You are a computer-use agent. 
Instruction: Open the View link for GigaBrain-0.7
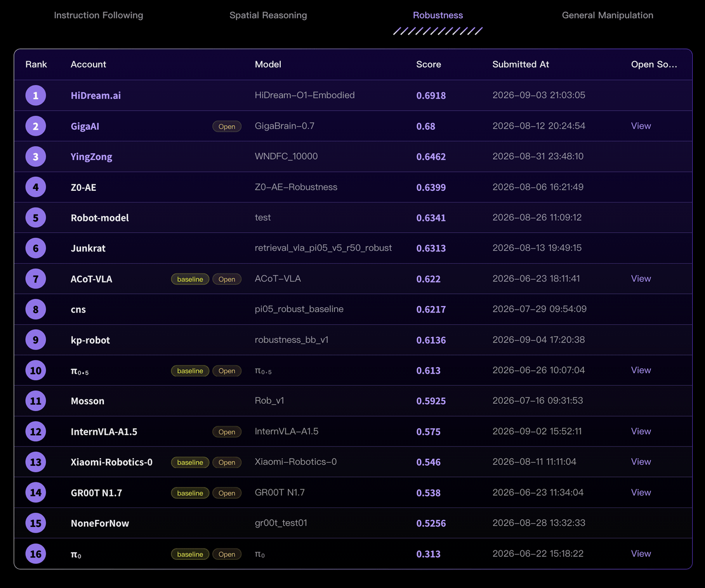[x=641, y=126]
